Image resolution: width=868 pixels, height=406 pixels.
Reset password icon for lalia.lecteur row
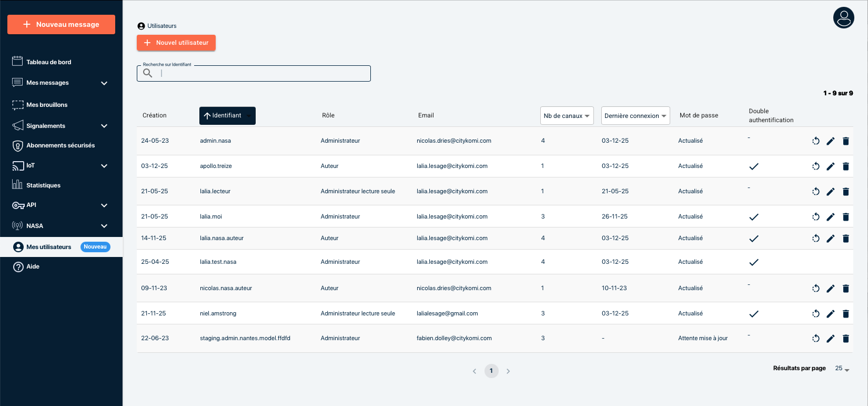[815, 192]
